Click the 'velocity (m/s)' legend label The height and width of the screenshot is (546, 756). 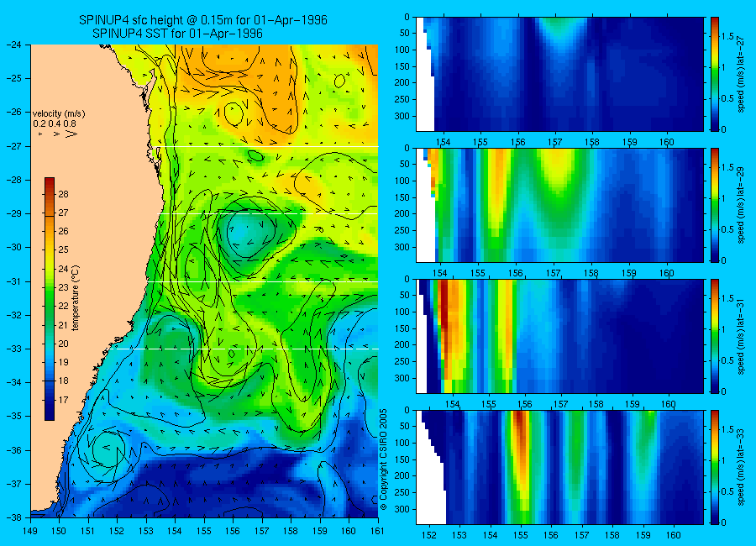pos(59,114)
